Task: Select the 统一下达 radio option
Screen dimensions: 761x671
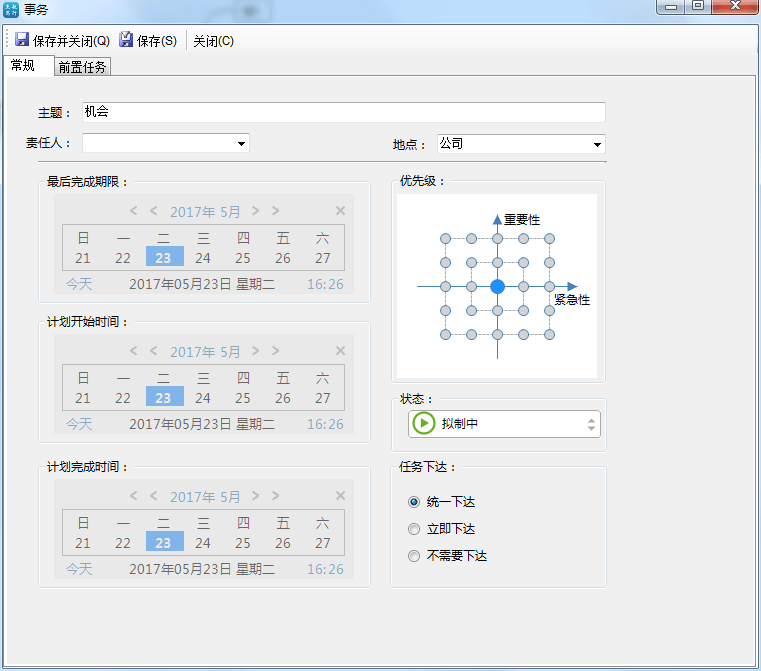Action: coord(414,502)
